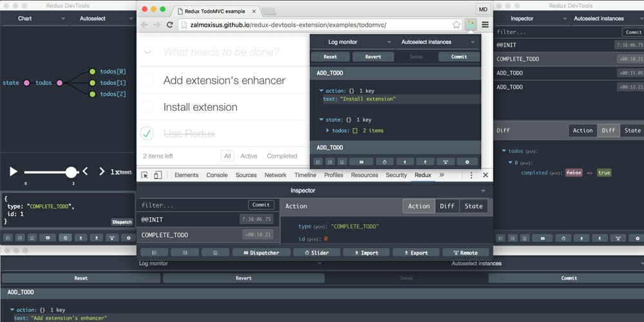Open Autoselect instances dropdown in popup
This screenshot has height=322, width=644.
pos(437,42)
